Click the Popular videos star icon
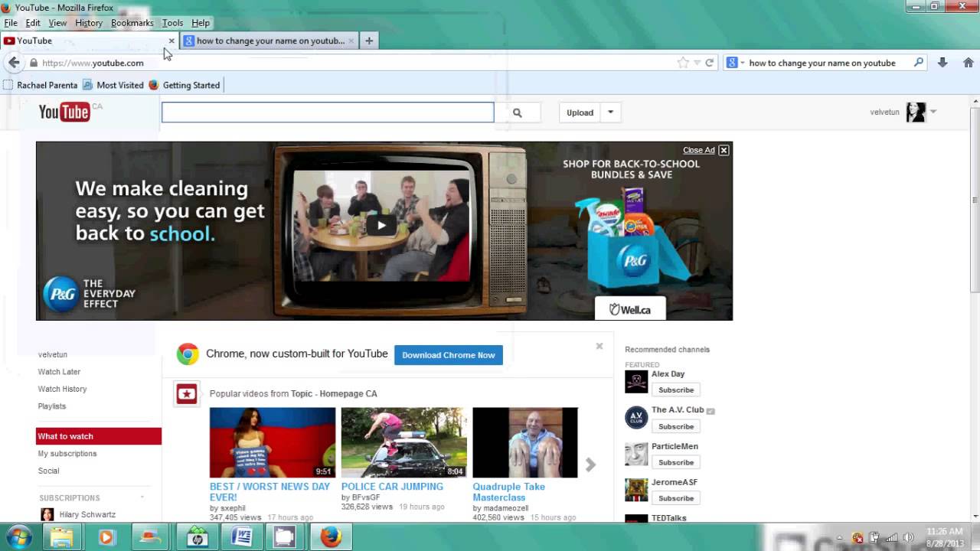This screenshot has height=551, width=980. [x=187, y=394]
